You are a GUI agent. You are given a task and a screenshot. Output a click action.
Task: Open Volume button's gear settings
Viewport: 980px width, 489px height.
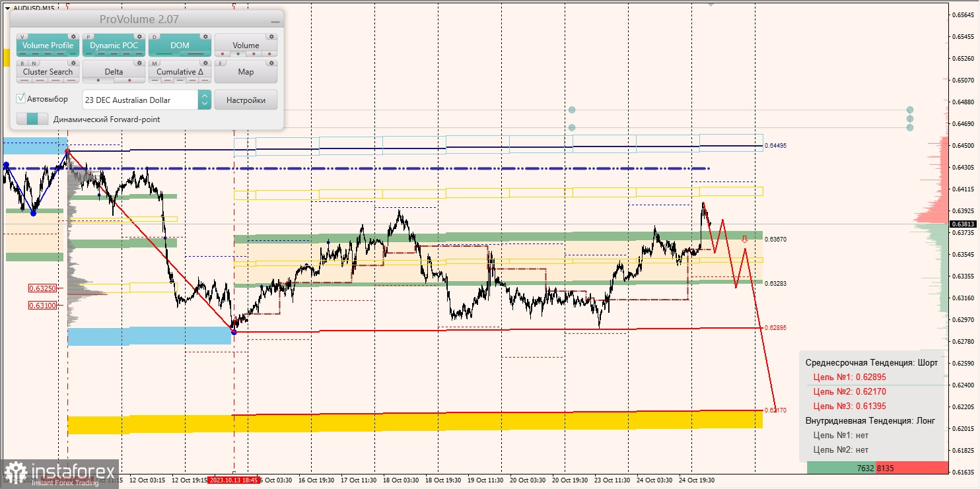(271, 37)
